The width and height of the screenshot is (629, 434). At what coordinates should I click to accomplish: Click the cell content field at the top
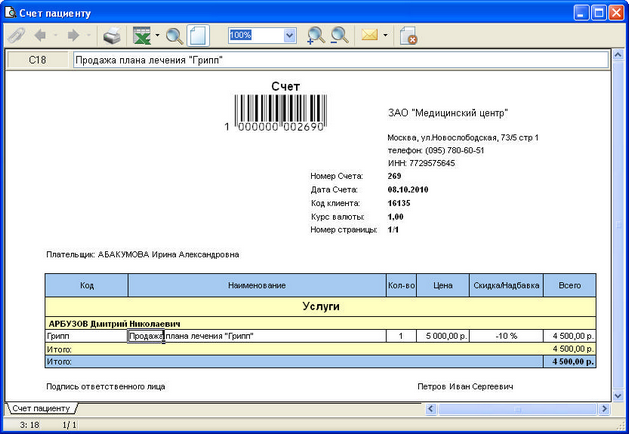point(341,60)
